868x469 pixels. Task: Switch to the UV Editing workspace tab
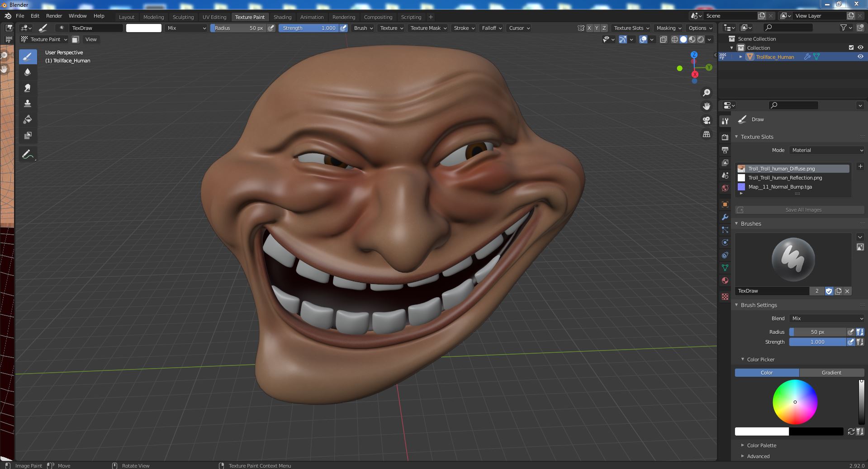[214, 17]
